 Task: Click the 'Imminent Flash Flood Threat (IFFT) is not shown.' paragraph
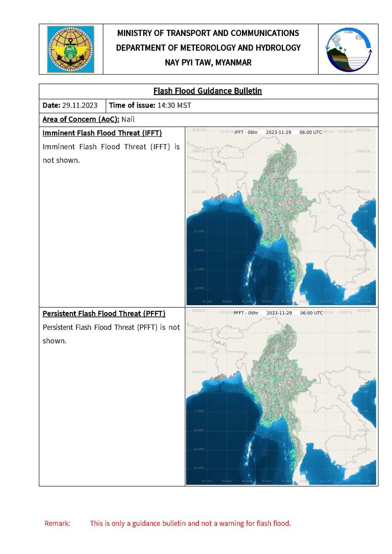[111, 154]
